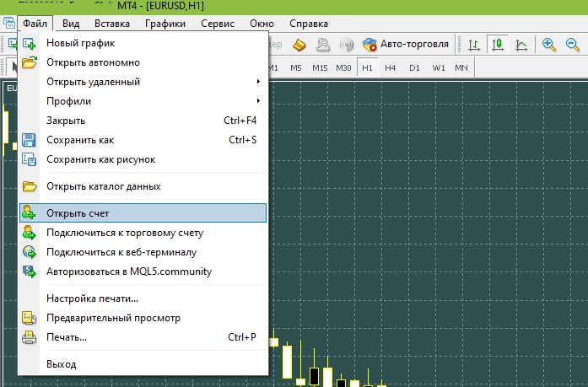Select Подключиться к торговому счету
The width and height of the screenshot is (588, 387).
pyautogui.click(x=143, y=233)
